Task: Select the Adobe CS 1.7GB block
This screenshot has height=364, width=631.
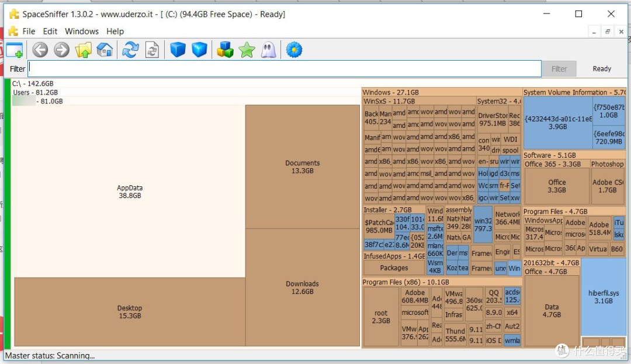Action: point(608,186)
